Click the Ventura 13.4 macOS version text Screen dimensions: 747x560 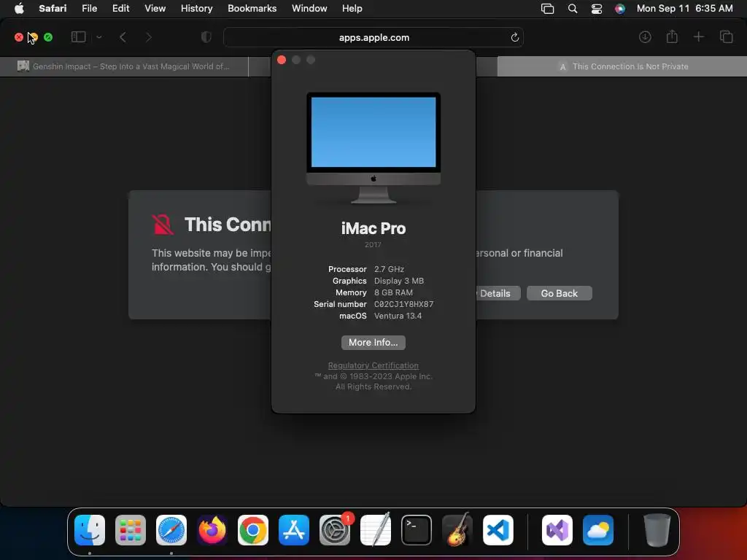[x=398, y=316]
